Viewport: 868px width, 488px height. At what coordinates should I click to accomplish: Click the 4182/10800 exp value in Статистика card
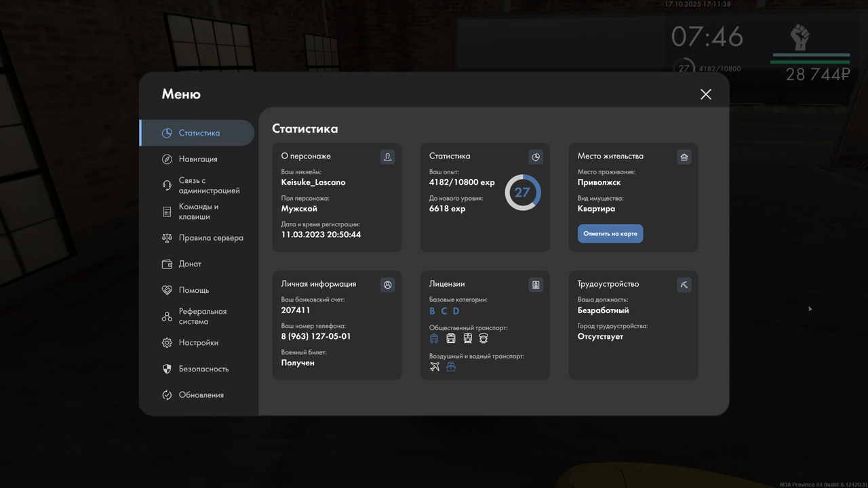(x=462, y=182)
